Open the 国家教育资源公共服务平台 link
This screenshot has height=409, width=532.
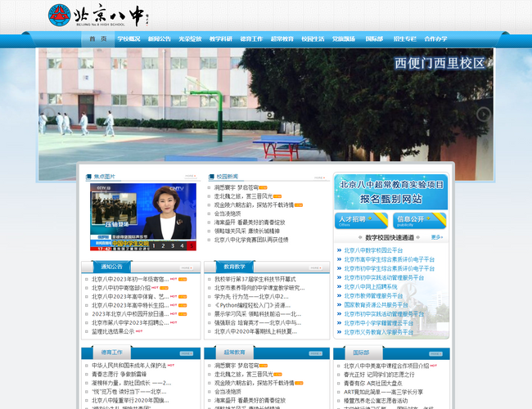[x=376, y=305]
